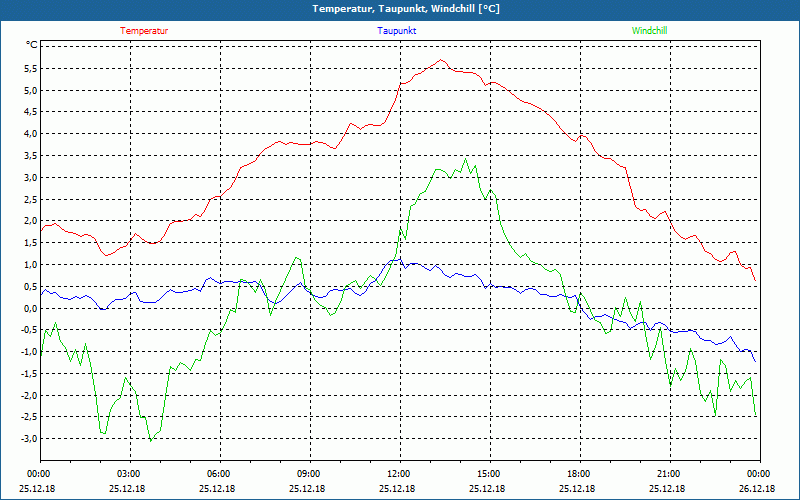Click the -0,5 y-axis value

[30, 330]
